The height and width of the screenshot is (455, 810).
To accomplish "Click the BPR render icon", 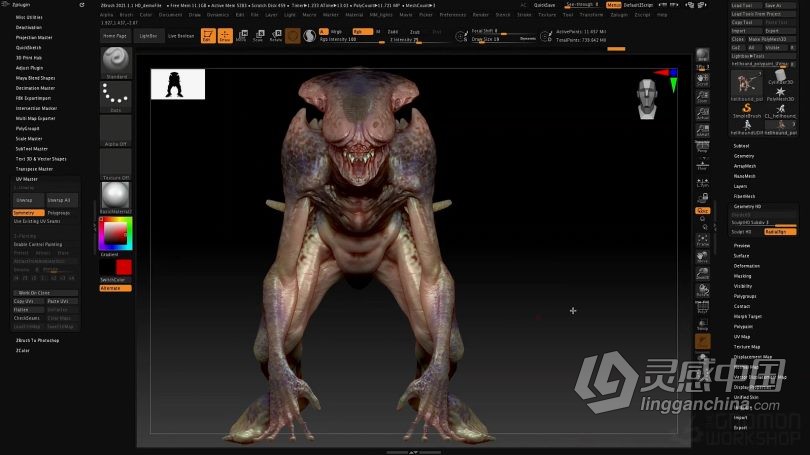I will click(x=703, y=56).
